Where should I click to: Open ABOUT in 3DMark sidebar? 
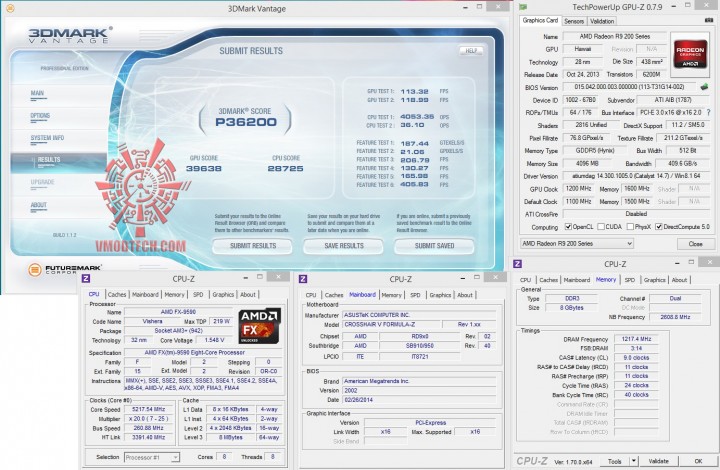click(39, 205)
